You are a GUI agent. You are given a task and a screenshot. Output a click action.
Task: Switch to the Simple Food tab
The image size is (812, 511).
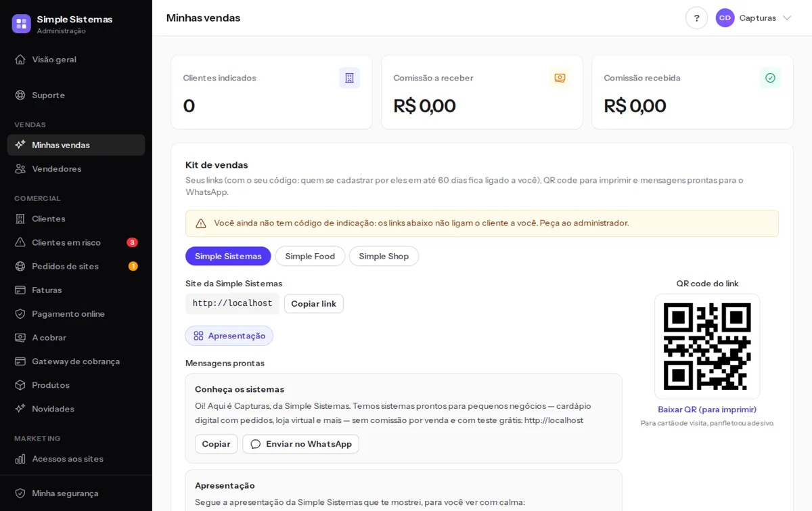pos(310,256)
